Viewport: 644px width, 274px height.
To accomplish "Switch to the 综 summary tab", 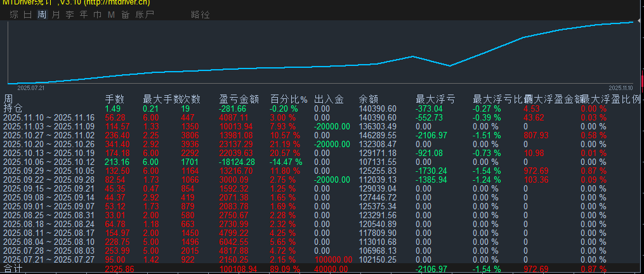I will (x=15, y=15).
